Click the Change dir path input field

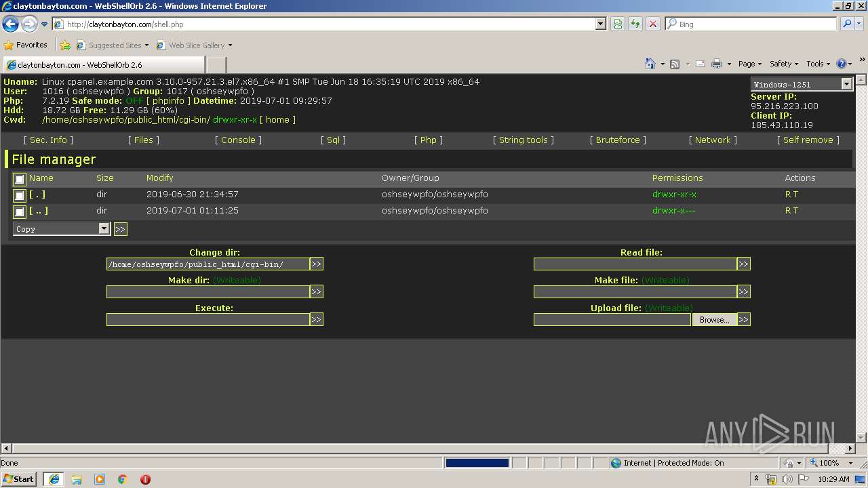click(x=208, y=264)
